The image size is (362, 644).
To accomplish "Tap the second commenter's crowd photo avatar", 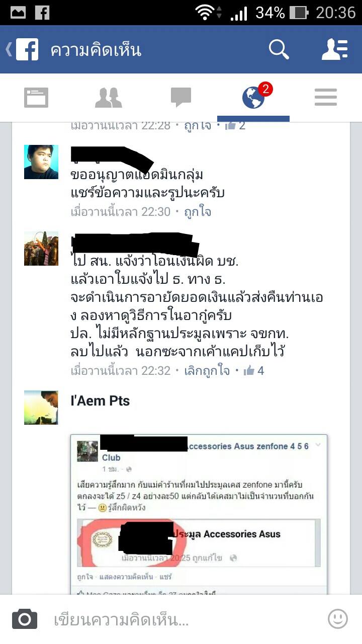I will 41,249.
